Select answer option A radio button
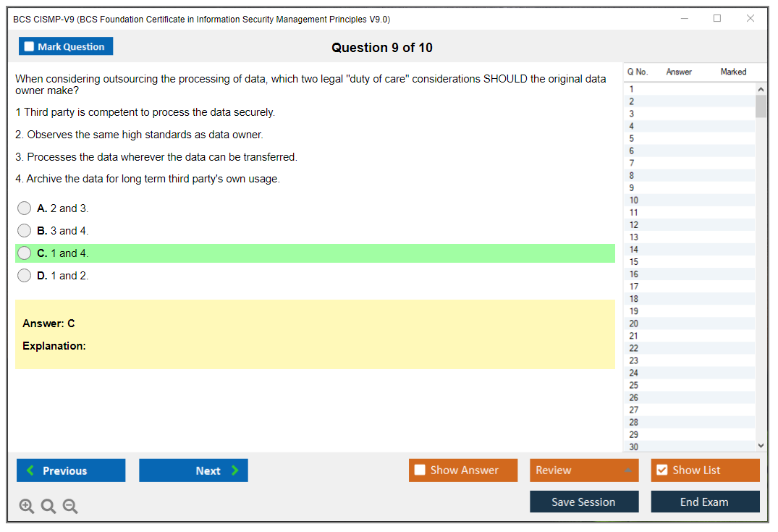 pos(25,208)
